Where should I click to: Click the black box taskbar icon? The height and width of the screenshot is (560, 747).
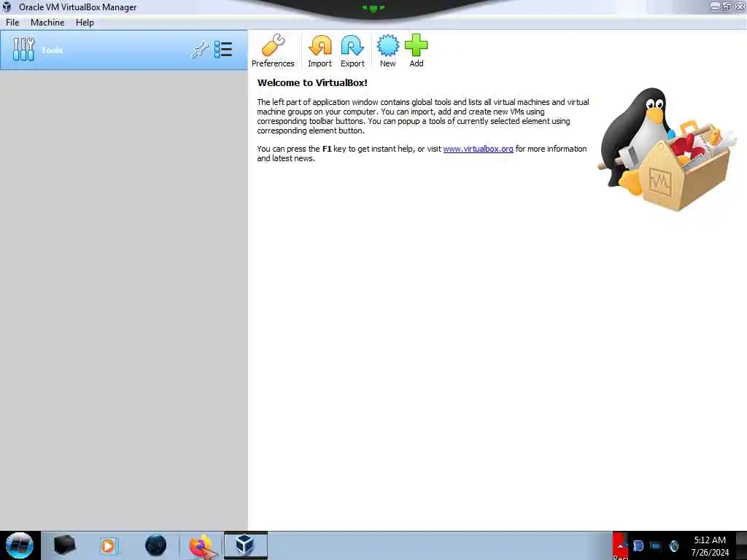[64, 545]
